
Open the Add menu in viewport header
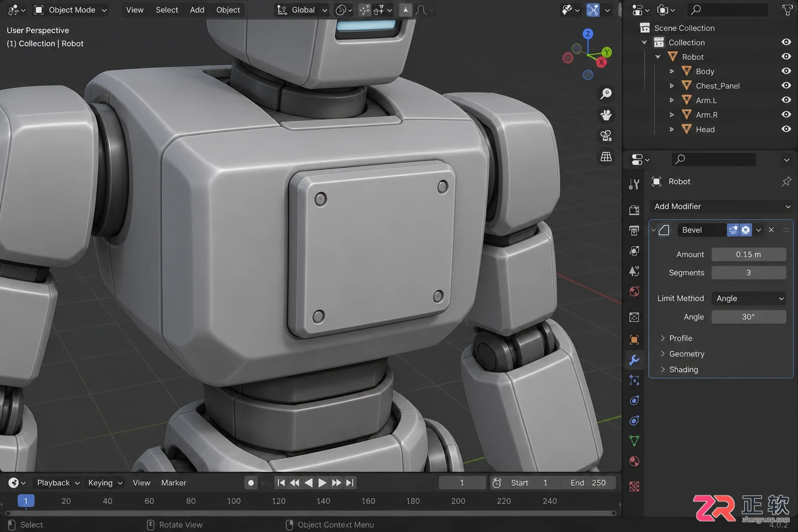click(197, 10)
